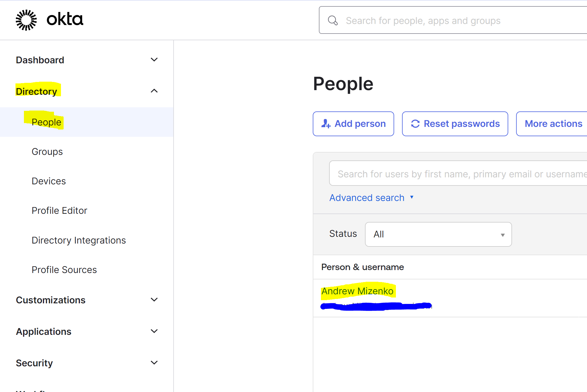
Task: Open Profile Sources
Action: [64, 269]
